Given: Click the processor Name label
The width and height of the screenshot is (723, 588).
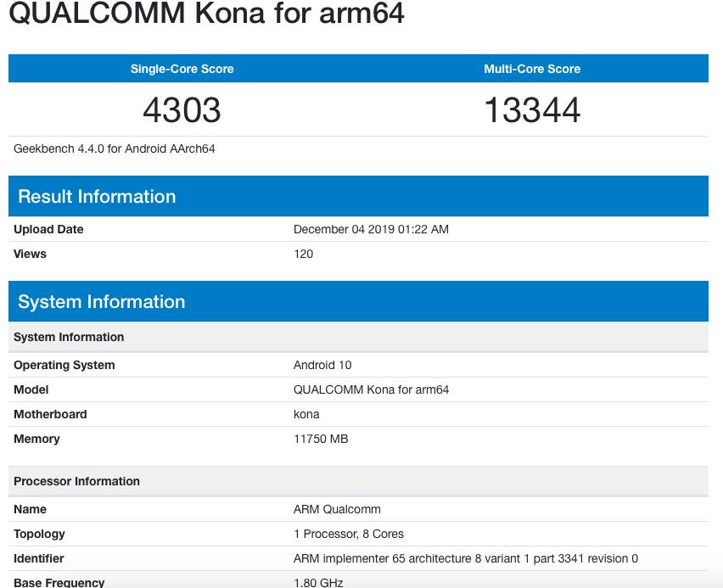Looking at the screenshot, I should (30, 509).
